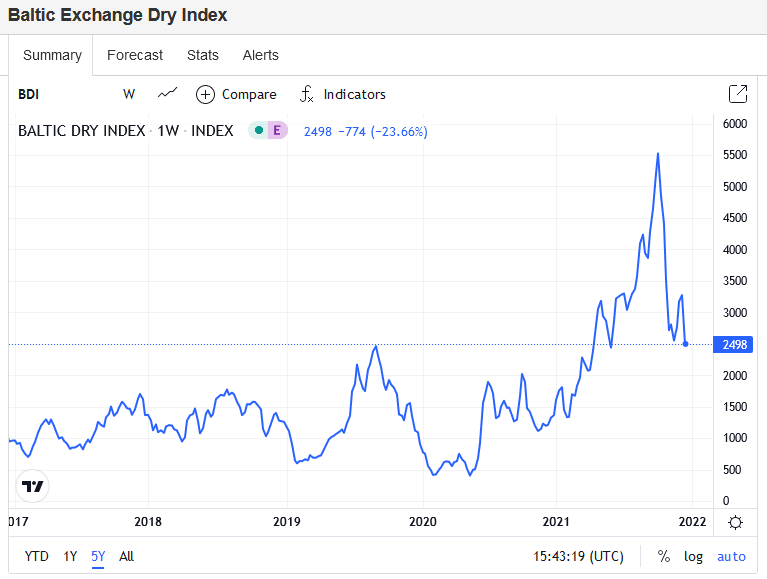This screenshot has width=767, height=579.
Task: Click the Indicators label
Action: [x=354, y=94]
